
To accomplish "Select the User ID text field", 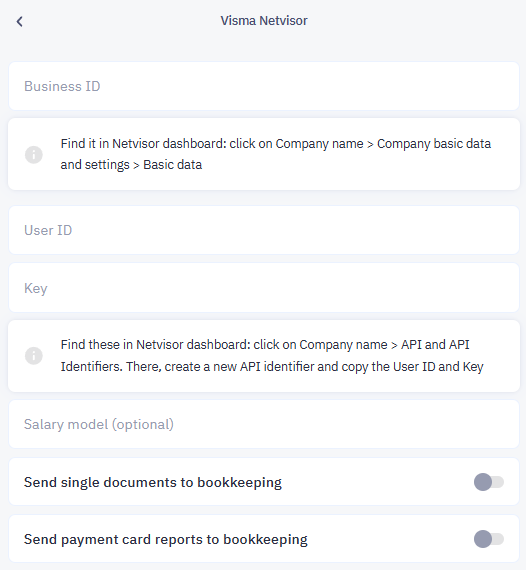I will click(264, 230).
